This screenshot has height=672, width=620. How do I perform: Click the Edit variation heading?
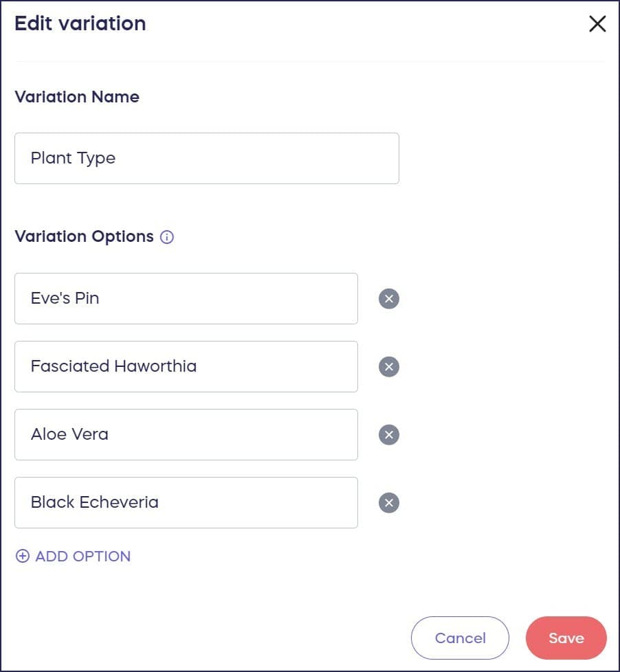(80, 23)
